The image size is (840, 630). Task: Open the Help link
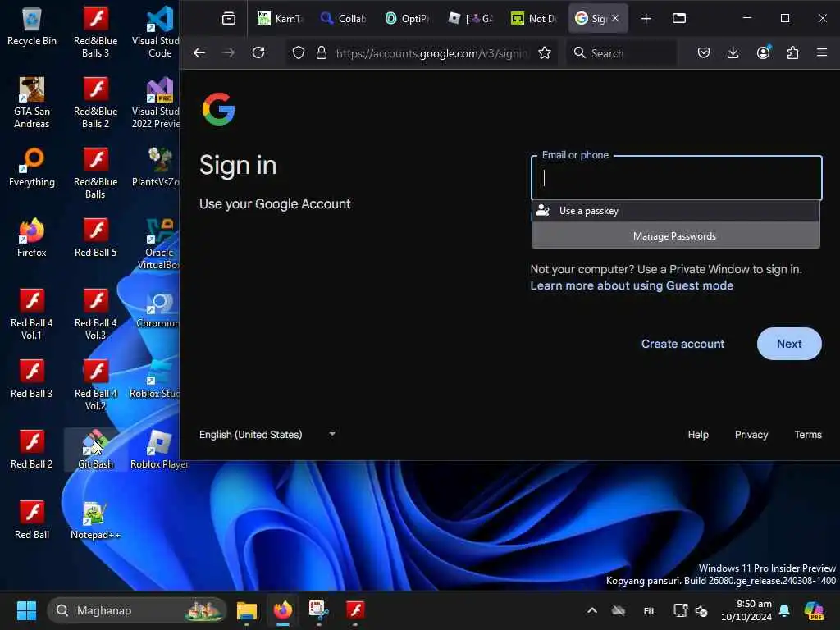[x=698, y=435]
